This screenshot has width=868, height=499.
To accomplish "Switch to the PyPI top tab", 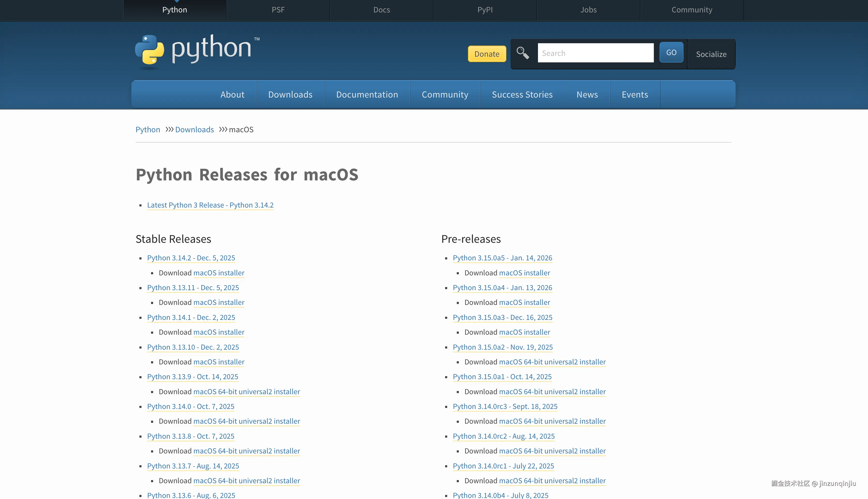I will [x=485, y=10].
